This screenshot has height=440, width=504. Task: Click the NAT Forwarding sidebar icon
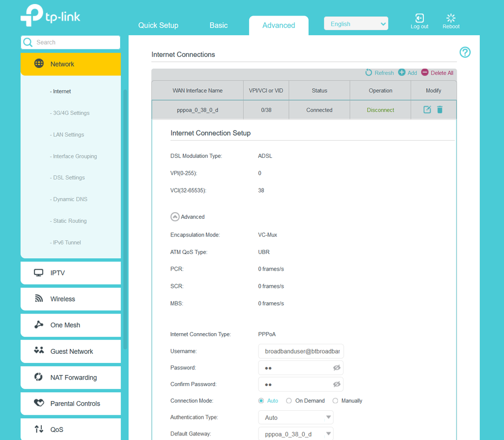click(x=37, y=378)
